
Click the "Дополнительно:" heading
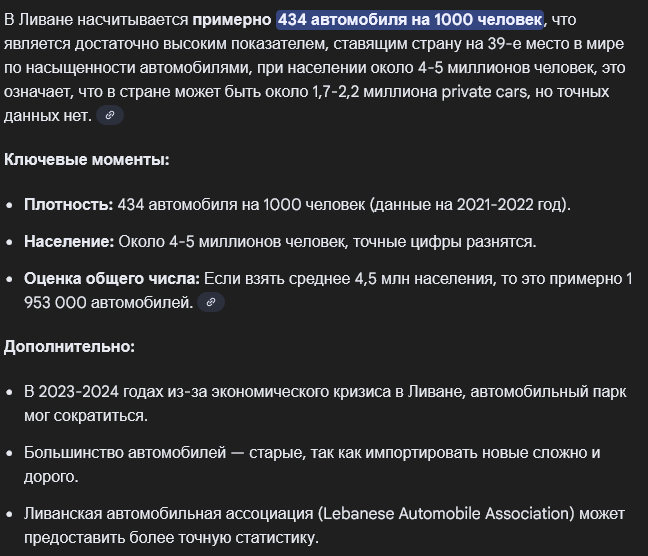click(69, 346)
